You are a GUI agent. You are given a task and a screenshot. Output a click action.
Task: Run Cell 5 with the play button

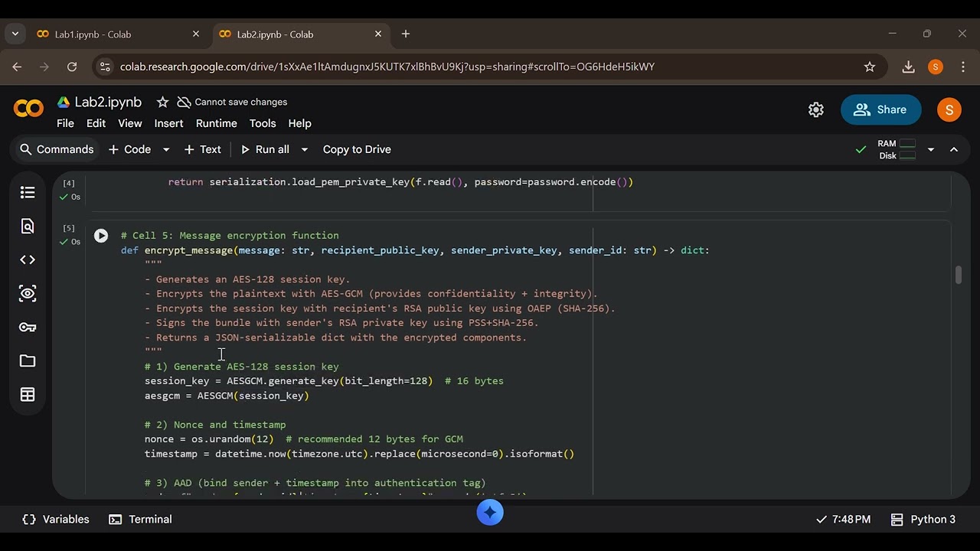pyautogui.click(x=101, y=236)
